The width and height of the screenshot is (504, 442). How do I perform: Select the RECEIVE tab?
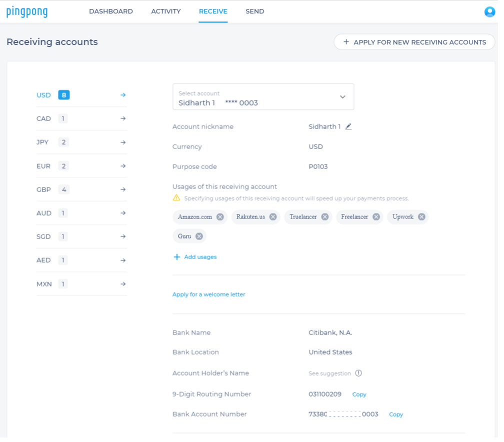click(x=213, y=11)
